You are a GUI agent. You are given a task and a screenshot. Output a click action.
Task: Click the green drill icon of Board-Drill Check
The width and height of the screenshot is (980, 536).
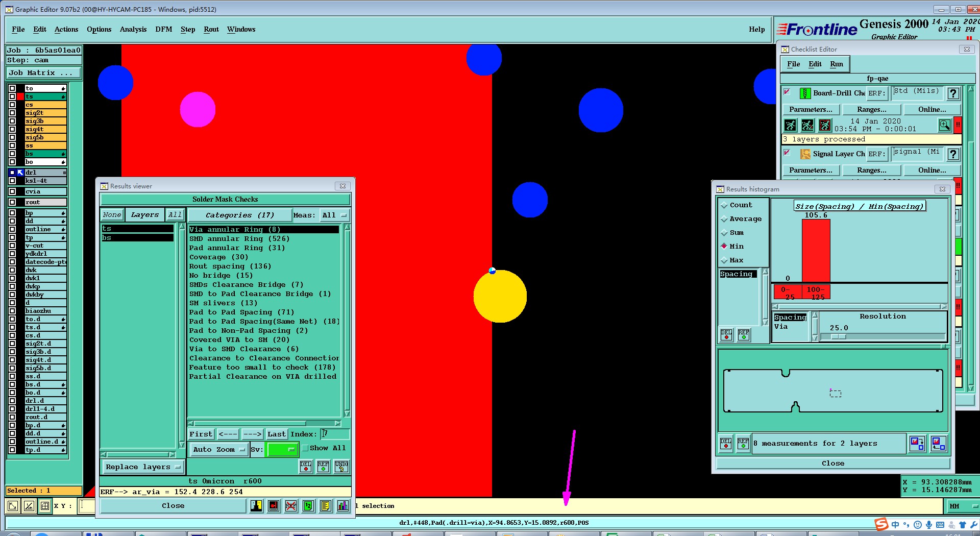point(805,93)
